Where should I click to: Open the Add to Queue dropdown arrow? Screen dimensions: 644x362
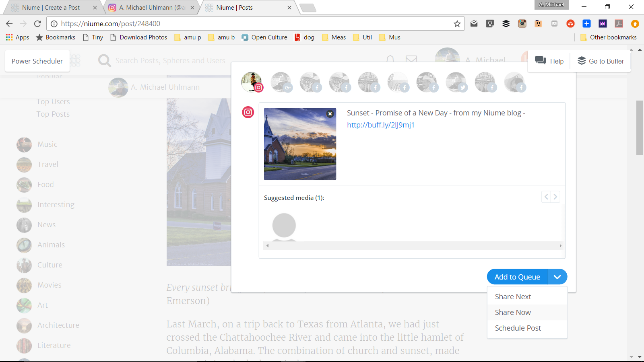[x=558, y=277]
